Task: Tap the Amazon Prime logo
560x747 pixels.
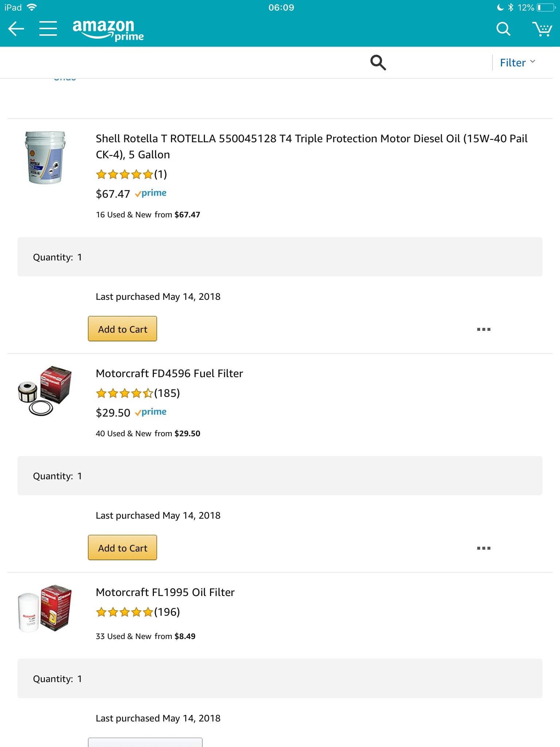Action: (x=108, y=30)
